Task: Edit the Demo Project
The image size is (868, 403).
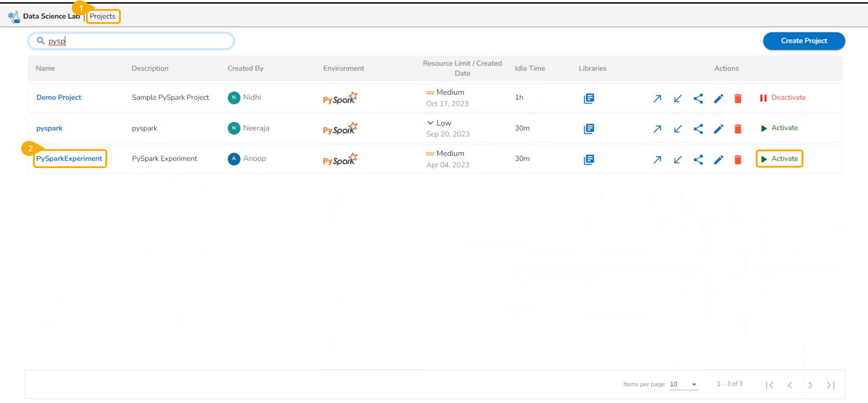Action: (x=719, y=98)
